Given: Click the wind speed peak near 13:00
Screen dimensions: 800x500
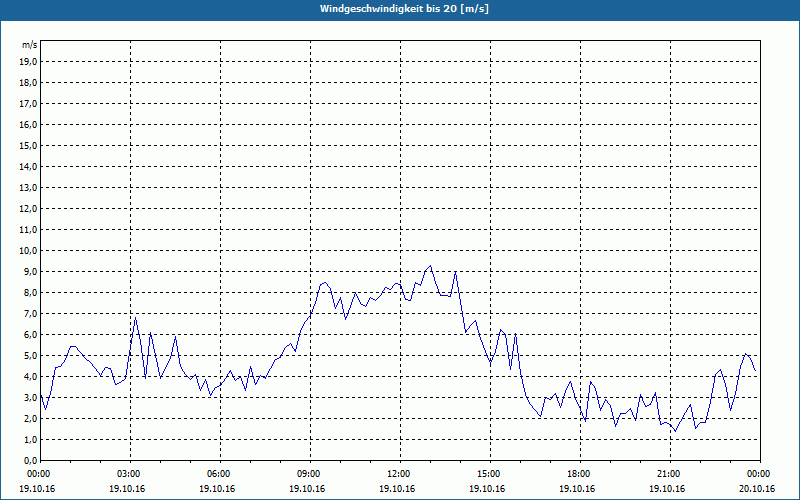Looking at the screenshot, I should (431, 266).
